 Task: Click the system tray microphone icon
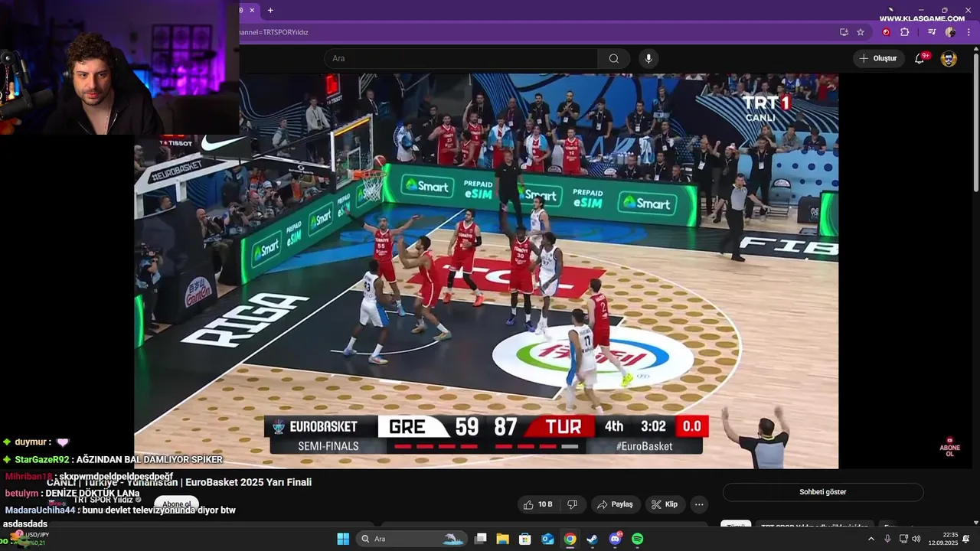pyautogui.click(x=887, y=539)
